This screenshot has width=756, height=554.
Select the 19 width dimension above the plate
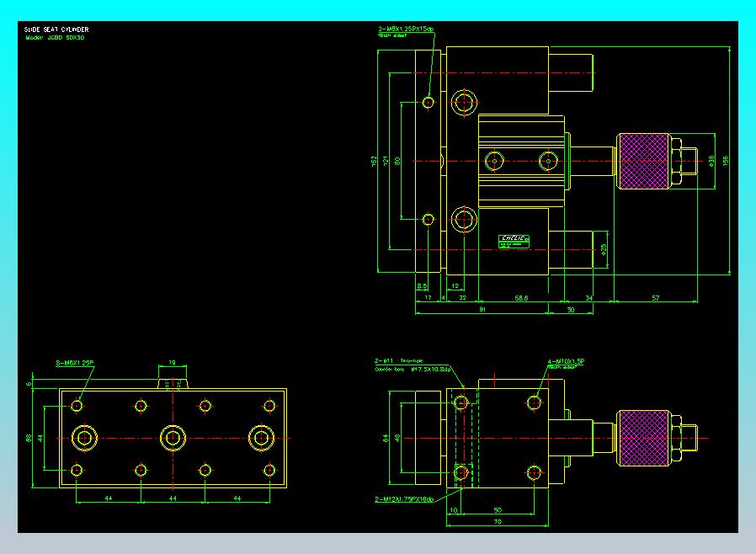(x=172, y=363)
